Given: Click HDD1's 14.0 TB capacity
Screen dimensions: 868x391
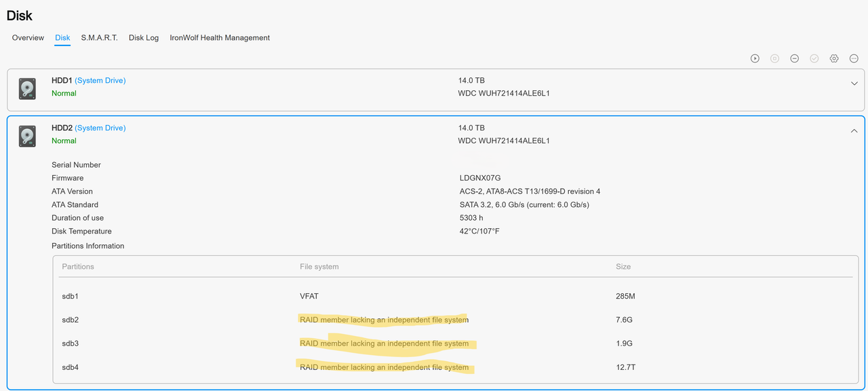Looking at the screenshot, I should 471,80.
